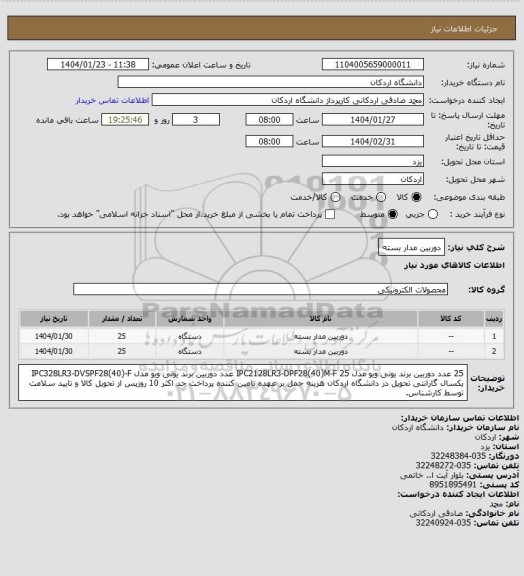Screen dimensions: 524x576
Task: Click the delivery city field اردکان
Action: coord(373,179)
